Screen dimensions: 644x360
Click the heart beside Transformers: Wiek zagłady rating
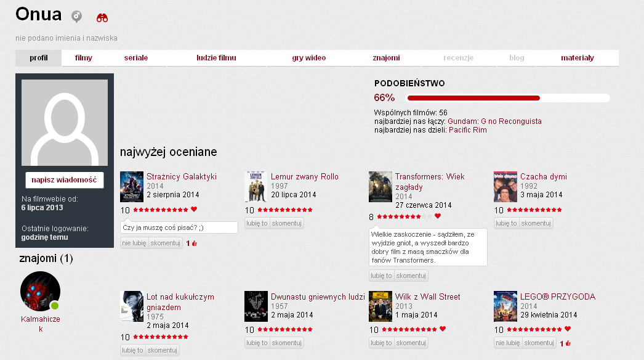coord(437,217)
